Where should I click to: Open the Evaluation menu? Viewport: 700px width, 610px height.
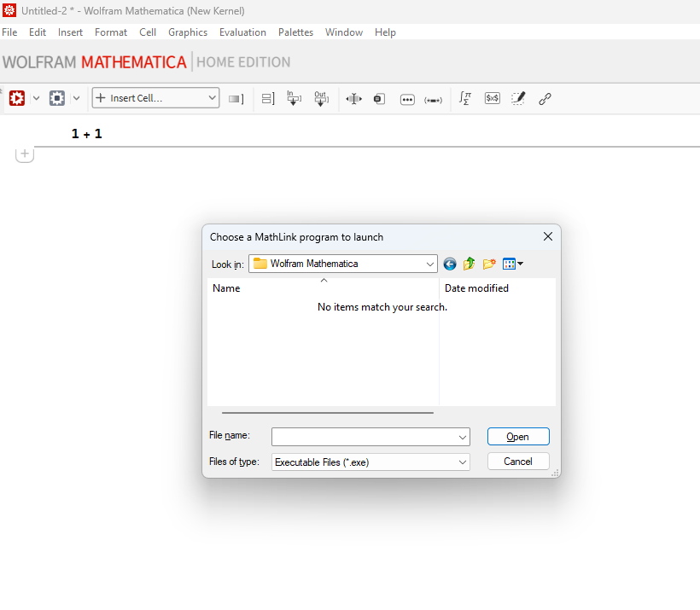(242, 32)
